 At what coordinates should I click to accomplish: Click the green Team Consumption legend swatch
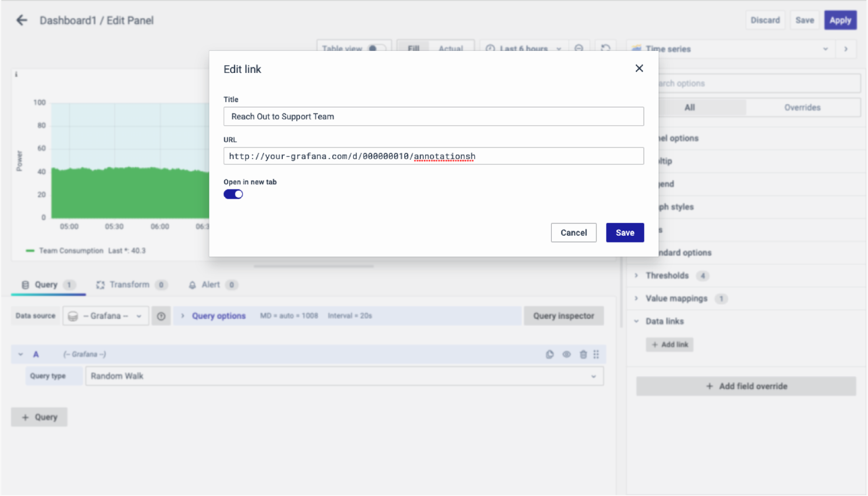30,251
